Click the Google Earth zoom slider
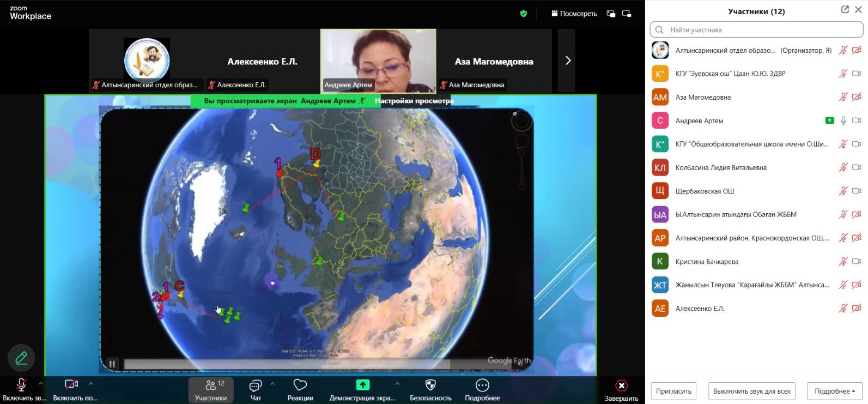 [x=521, y=169]
